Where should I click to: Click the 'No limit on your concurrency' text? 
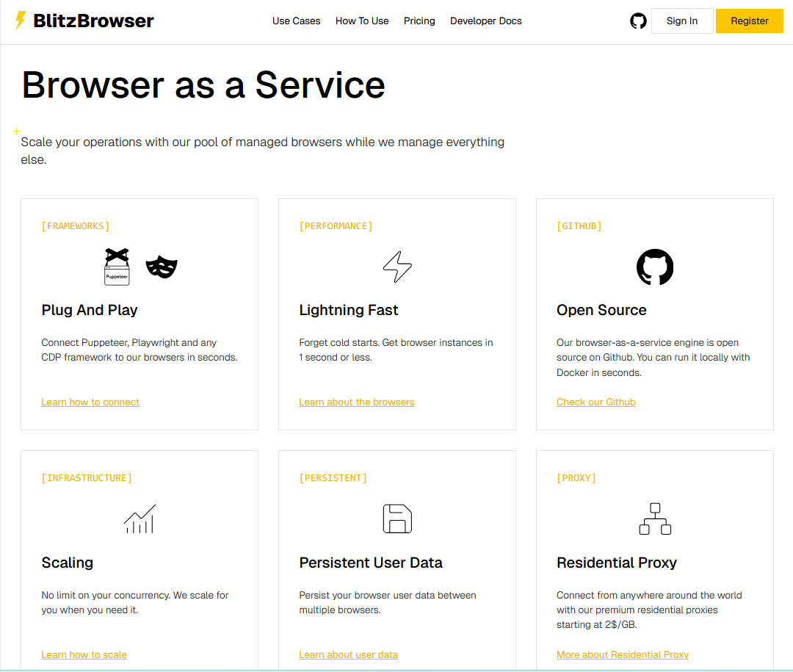(x=134, y=602)
